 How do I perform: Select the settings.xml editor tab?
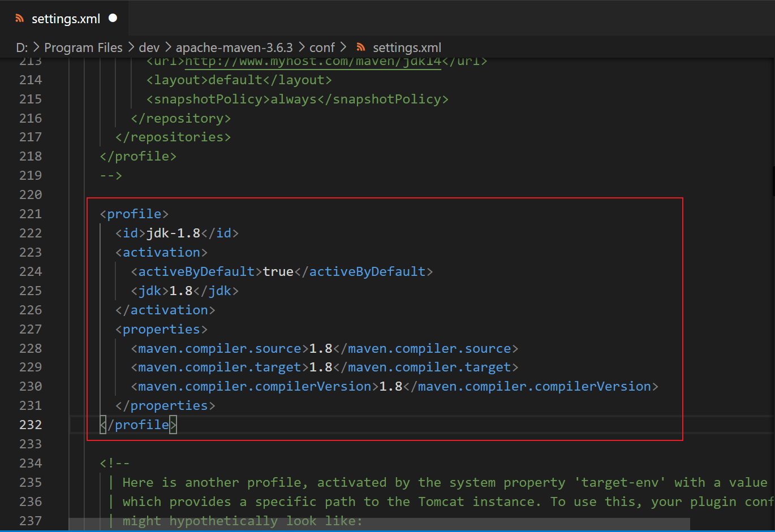[64, 18]
